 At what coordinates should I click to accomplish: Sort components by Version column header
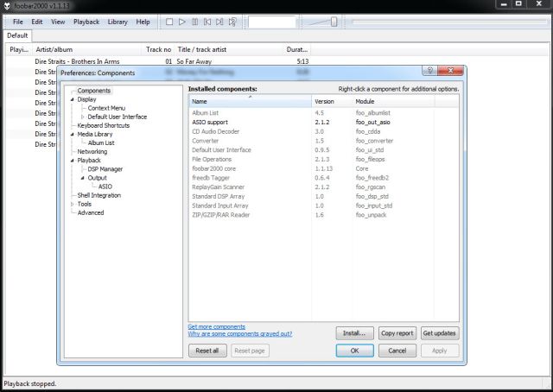(332, 101)
